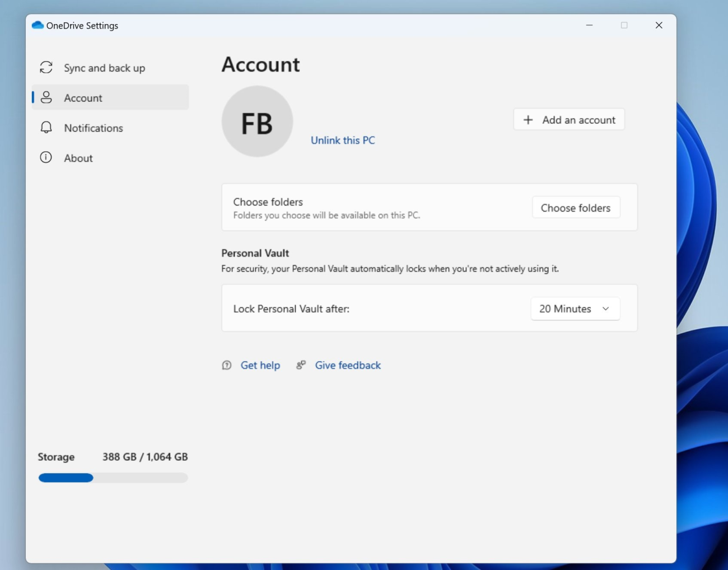
Task: Click the Storage usage progress bar
Action: point(113,478)
